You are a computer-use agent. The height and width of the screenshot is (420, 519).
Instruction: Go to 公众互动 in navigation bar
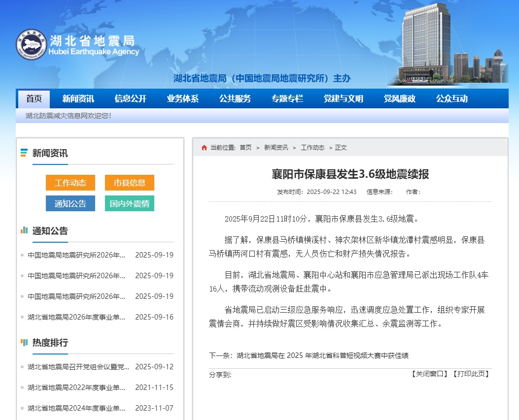[452, 98]
